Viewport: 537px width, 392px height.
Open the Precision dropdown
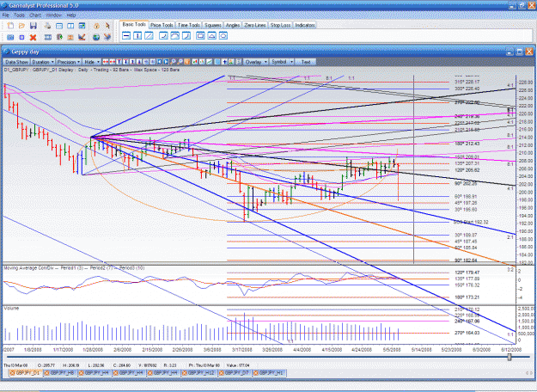click(69, 62)
